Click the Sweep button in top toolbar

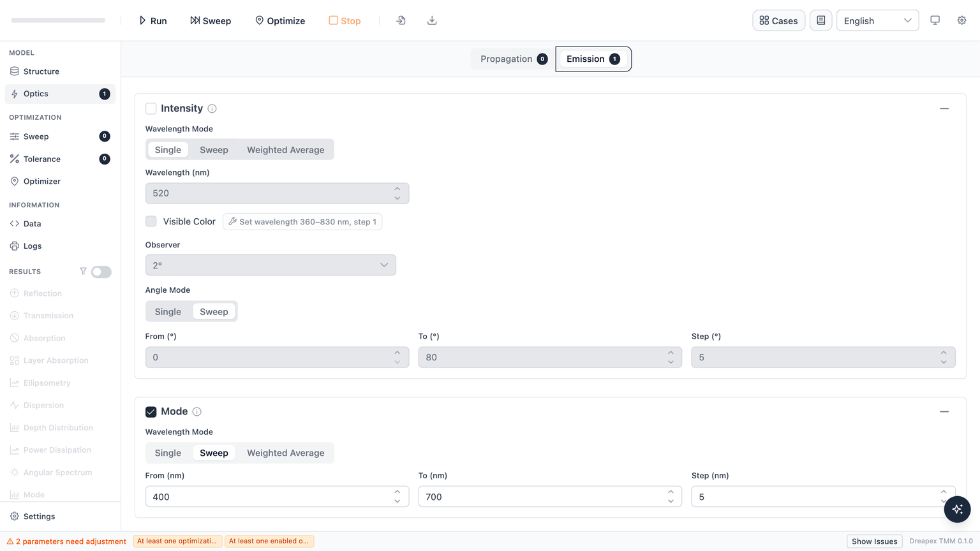(x=211, y=20)
